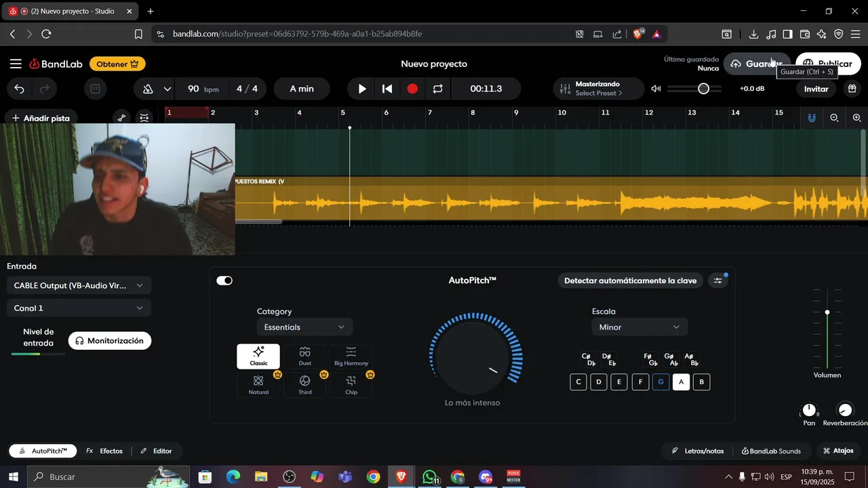The width and height of the screenshot is (868, 488).
Task: Toggle Monitorización on or off
Action: (x=110, y=341)
